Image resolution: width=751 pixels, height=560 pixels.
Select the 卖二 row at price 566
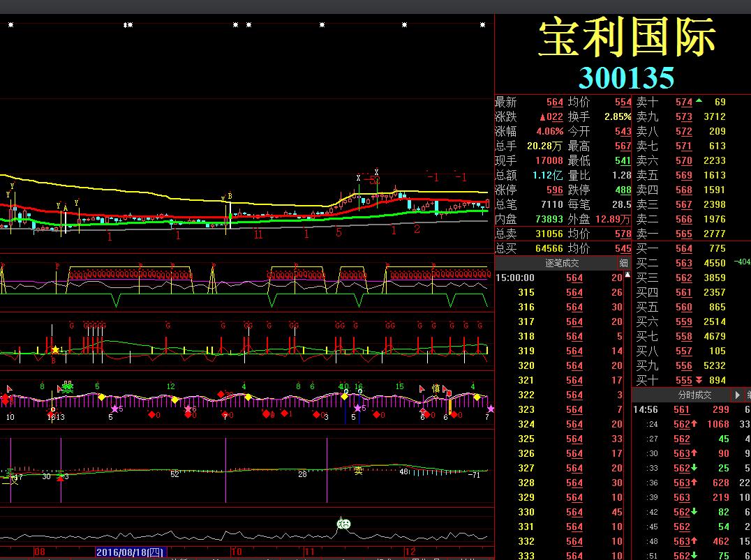pos(681,219)
